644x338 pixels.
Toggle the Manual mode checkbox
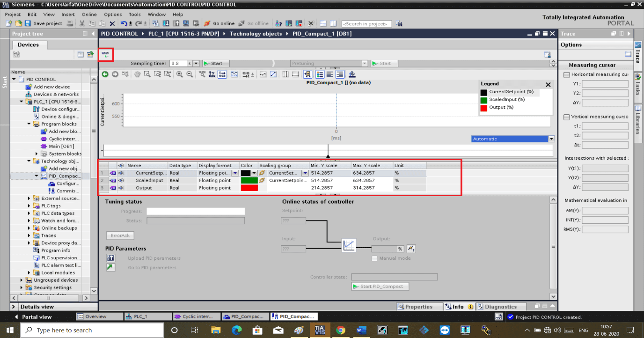coord(374,258)
